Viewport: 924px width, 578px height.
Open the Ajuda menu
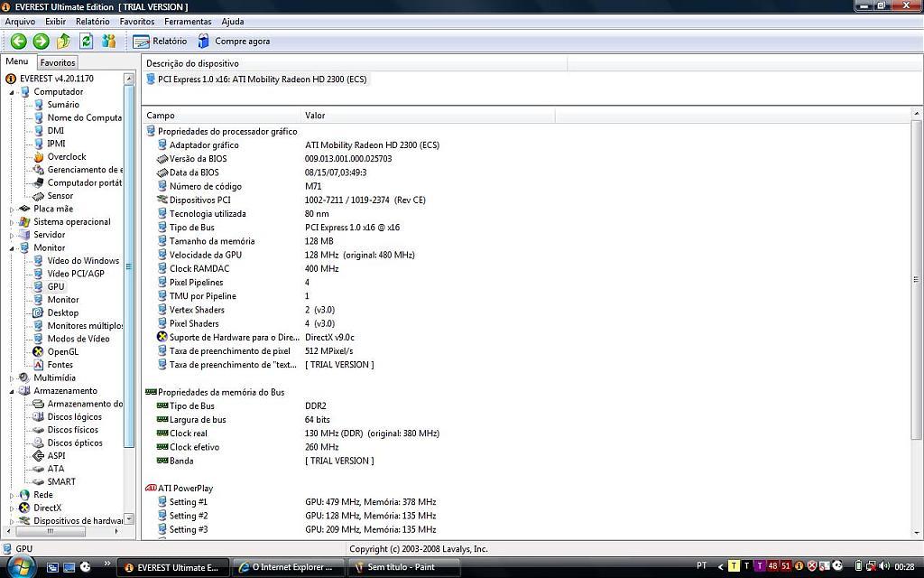[233, 22]
